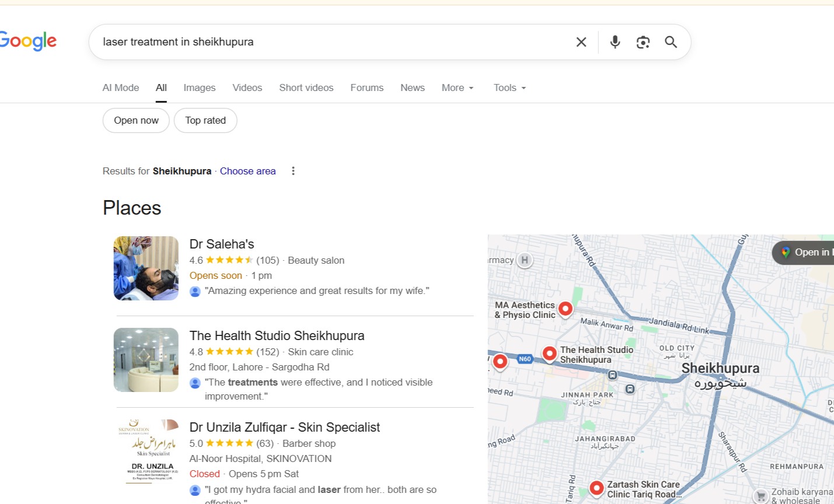Click the Zartash Skin Care Clinic map pin
Viewport: 834px width, 504px height.
point(596,487)
